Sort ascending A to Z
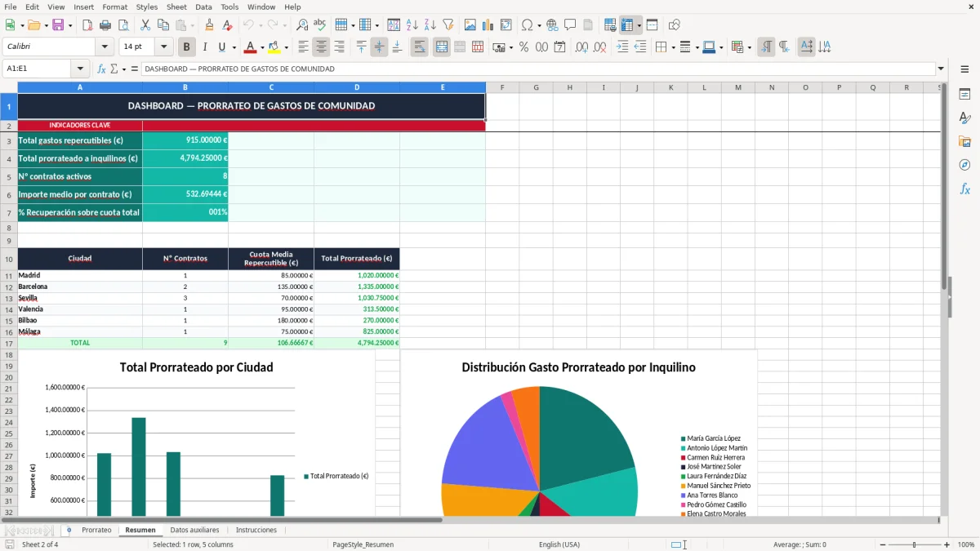 (x=412, y=25)
